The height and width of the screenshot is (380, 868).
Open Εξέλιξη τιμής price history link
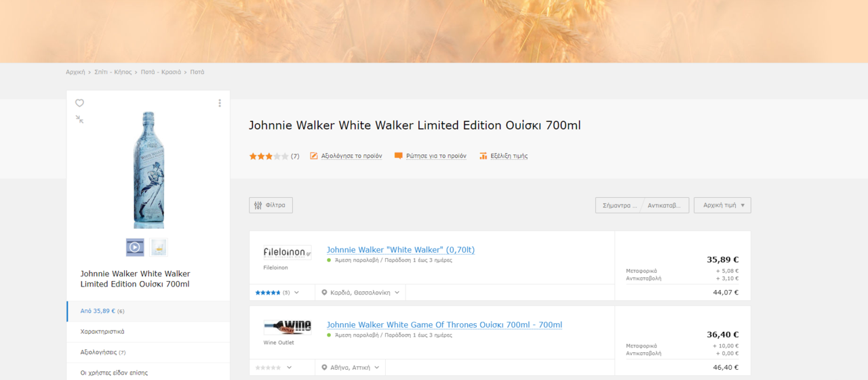509,156
